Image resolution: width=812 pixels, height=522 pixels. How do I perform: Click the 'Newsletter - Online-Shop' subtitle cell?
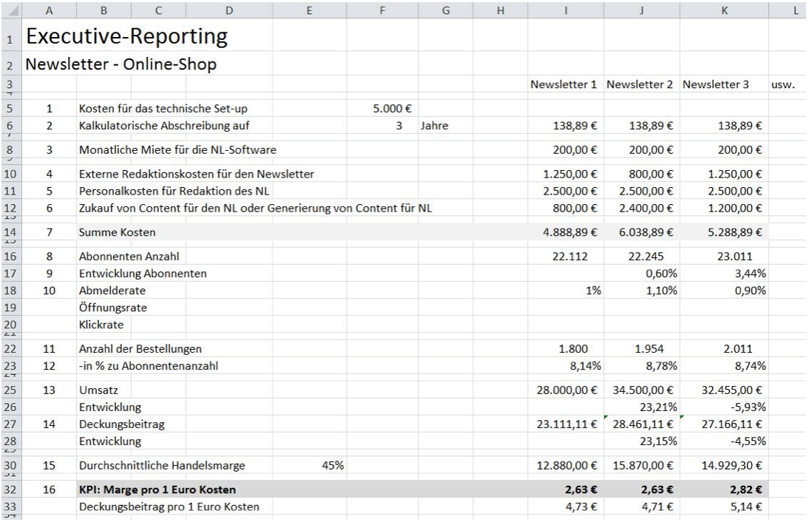(121, 65)
